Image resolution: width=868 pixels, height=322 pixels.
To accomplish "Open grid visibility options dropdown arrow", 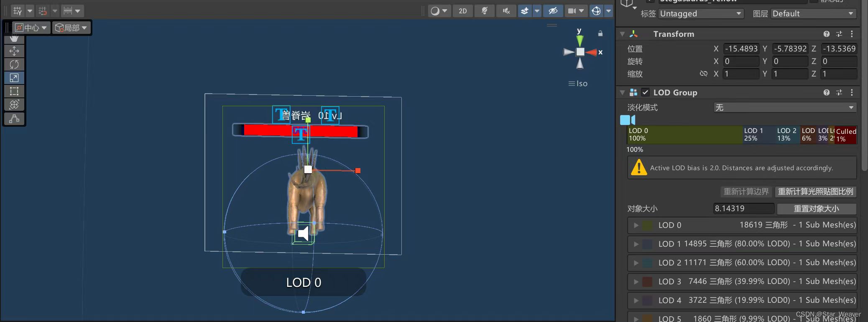I will click(30, 11).
